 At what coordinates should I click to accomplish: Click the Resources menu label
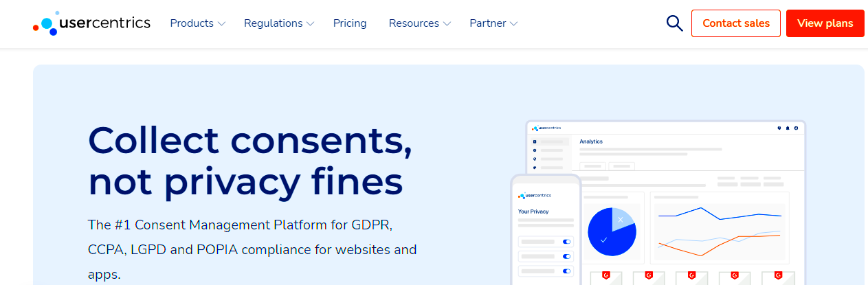pyautogui.click(x=414, y=23)
